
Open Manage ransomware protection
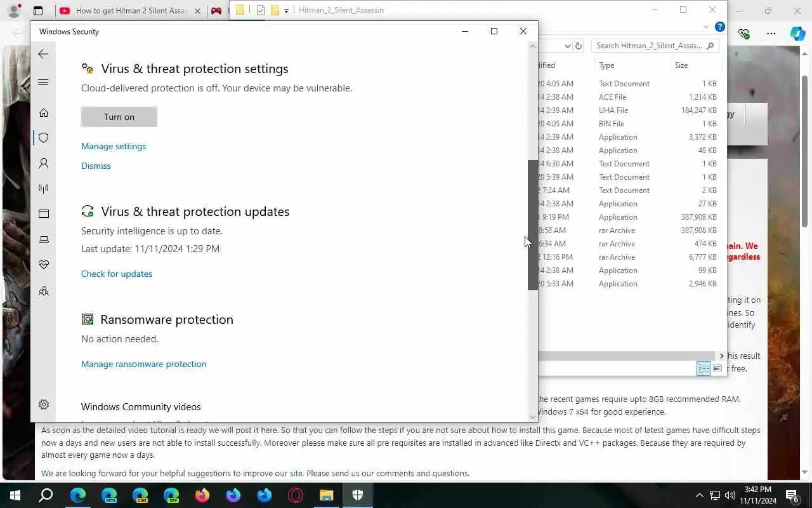click(143, 364)
